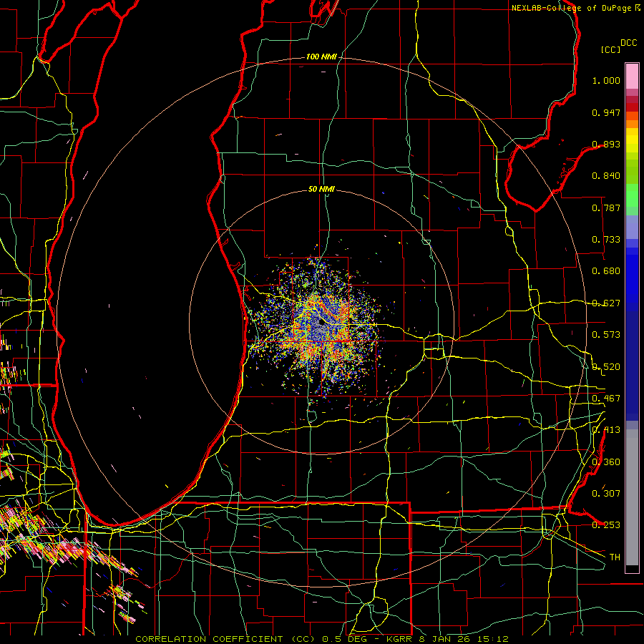Select the 0.467 value on the legend
644x644 pixels.
click(x=606, y=399)
